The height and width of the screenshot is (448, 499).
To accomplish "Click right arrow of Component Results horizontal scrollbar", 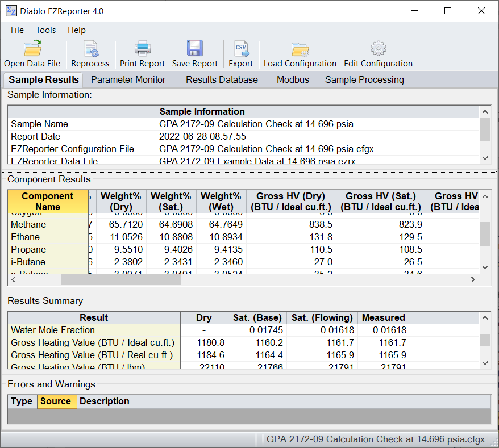I will tap(473, 280).
